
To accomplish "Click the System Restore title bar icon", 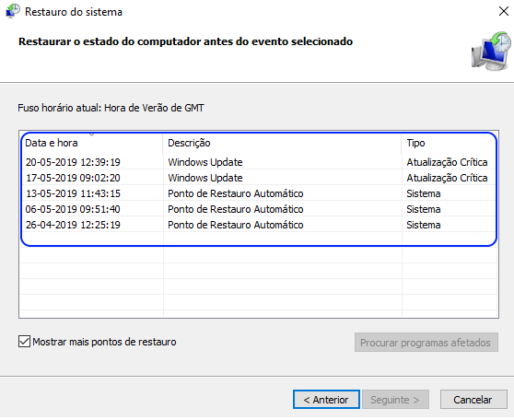I will coord(13,11).
